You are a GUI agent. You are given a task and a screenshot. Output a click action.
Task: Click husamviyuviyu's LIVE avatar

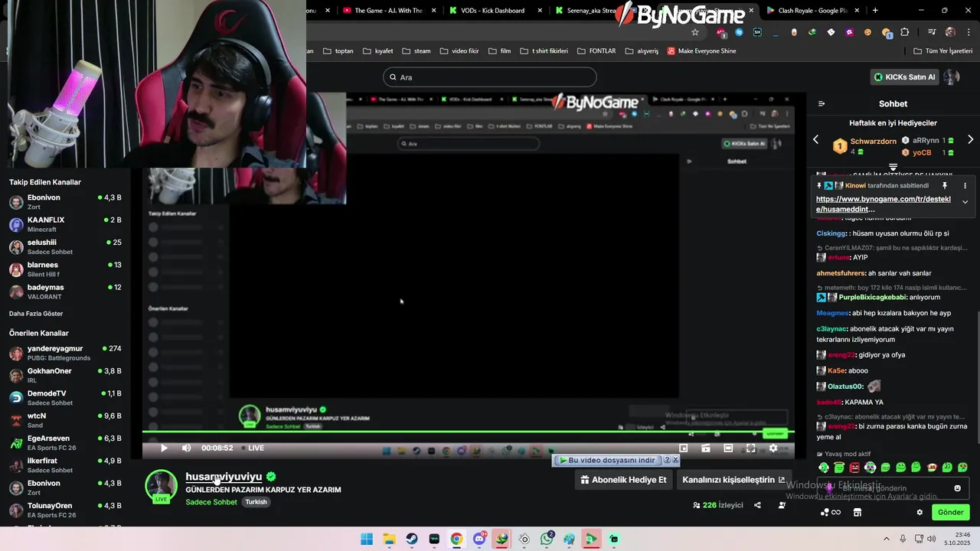pos(161,487)
